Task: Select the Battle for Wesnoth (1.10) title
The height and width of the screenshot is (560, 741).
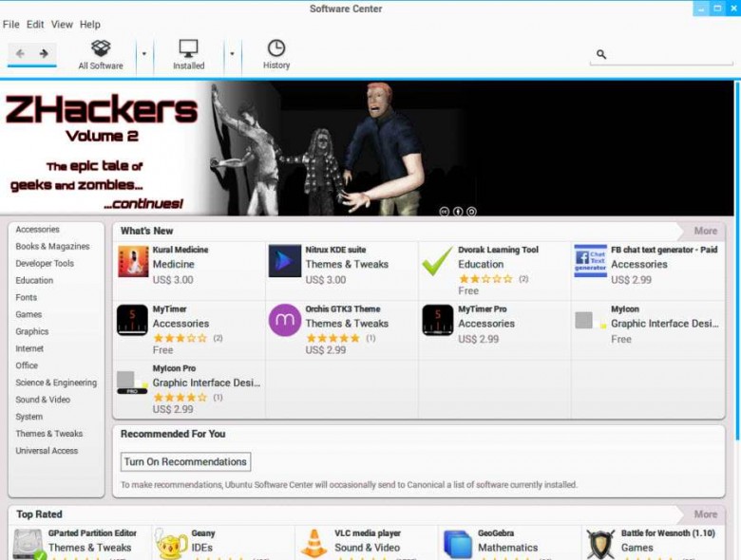Action: pyautogui.click(x=668, y=533)
